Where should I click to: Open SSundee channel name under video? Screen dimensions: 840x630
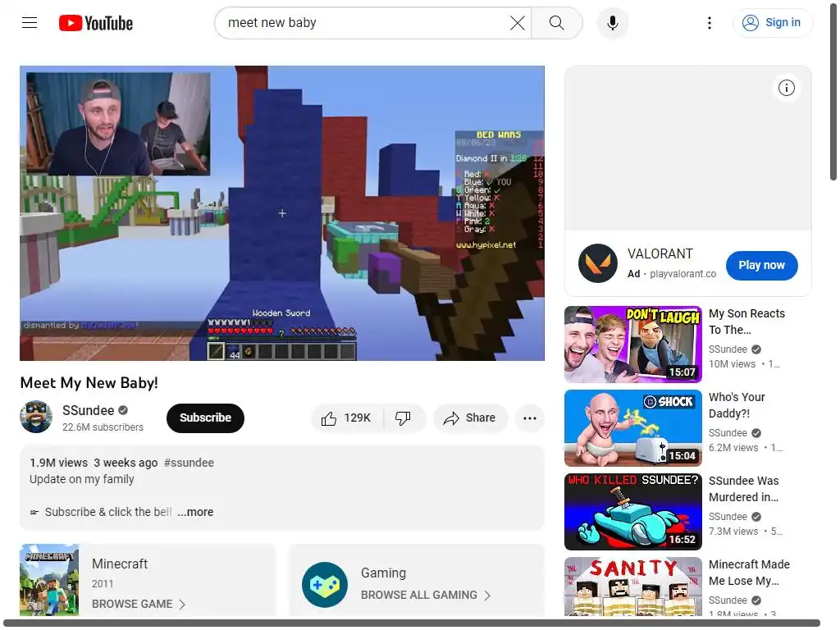pos(89,410)
